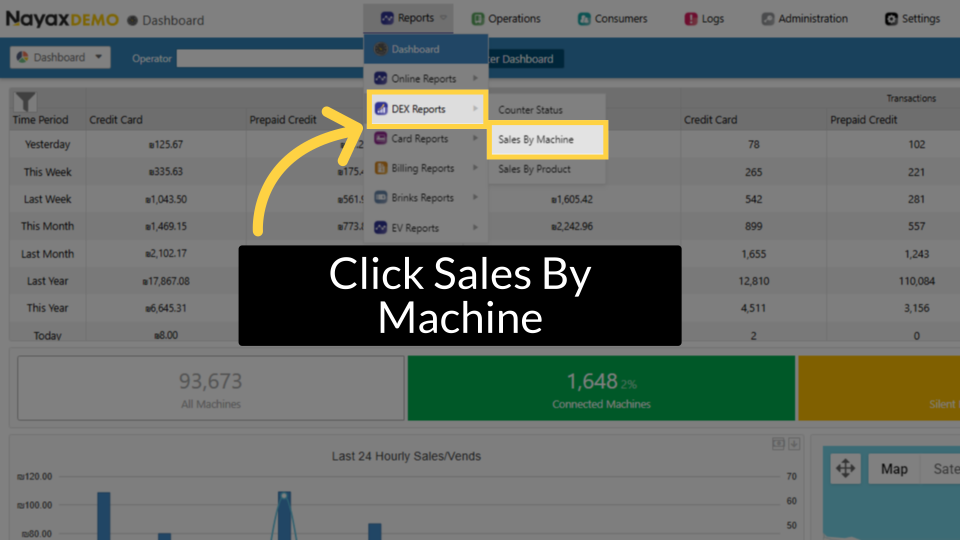
Task: Click the Billing Reports icon
Action: pos(381,168)
